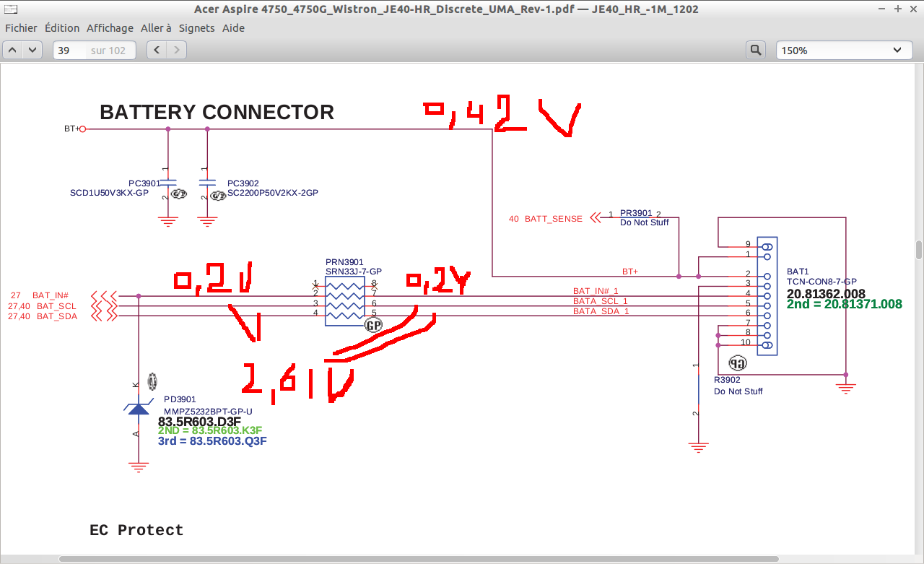Click the part number 83.5R603.D3F
This screenshot has width=924, height=564.
tap(199, 422)
